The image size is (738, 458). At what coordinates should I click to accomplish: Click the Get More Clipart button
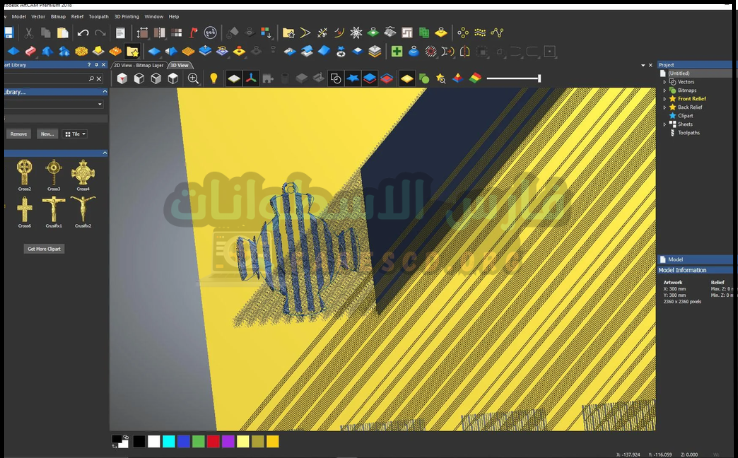[x=45, y=248]
